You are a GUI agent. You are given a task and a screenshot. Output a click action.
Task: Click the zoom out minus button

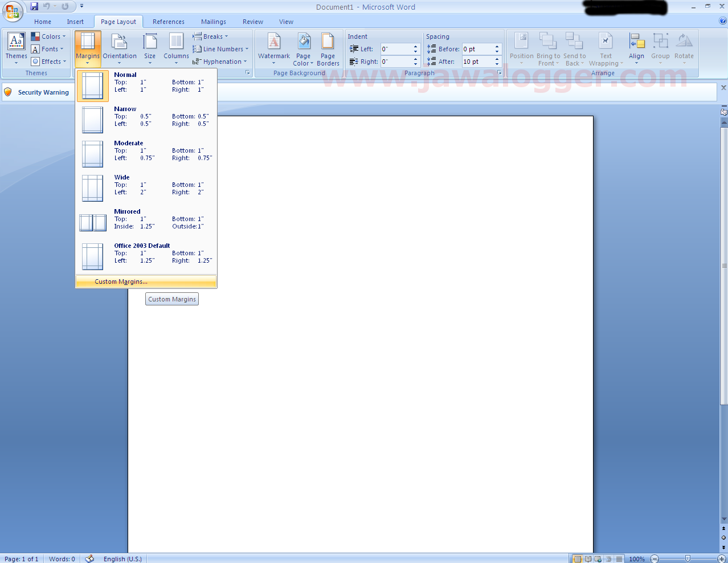[x=655, y=559]
